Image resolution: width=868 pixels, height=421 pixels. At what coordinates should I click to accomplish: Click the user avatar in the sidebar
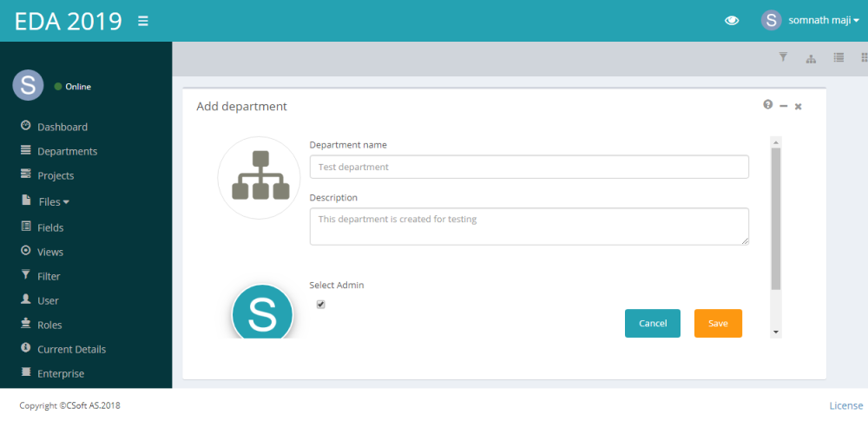click(28, 85)
